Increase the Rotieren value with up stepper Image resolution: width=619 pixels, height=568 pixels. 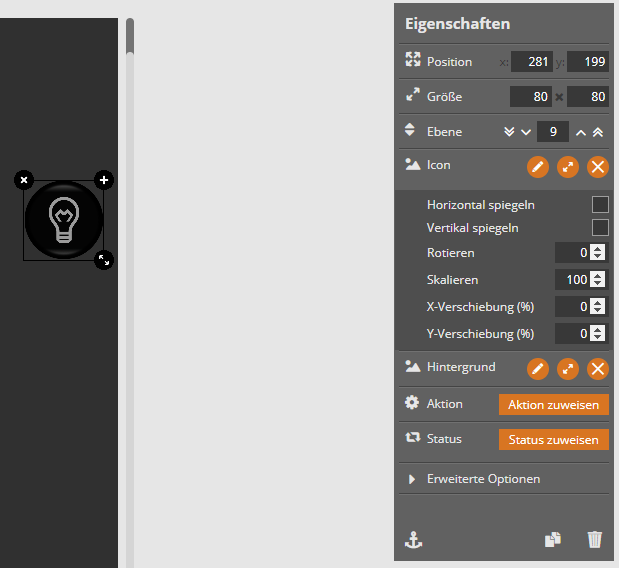(598, 248)
